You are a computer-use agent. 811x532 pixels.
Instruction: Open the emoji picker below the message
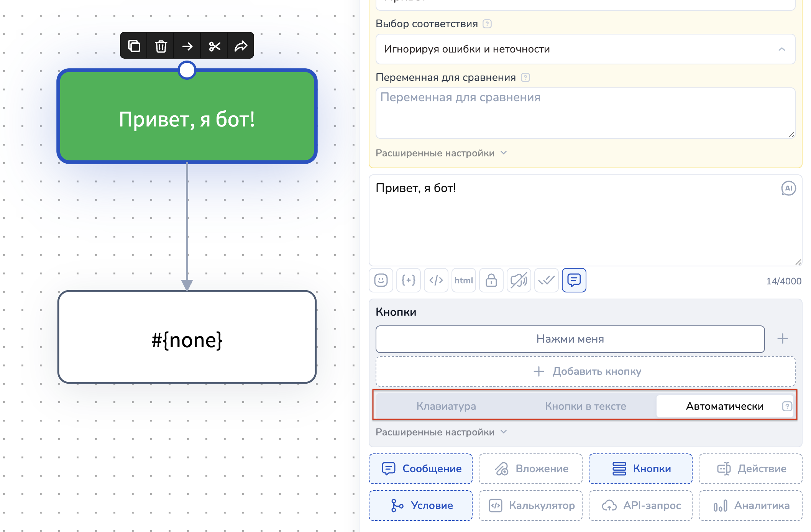[x=381, y=281]
